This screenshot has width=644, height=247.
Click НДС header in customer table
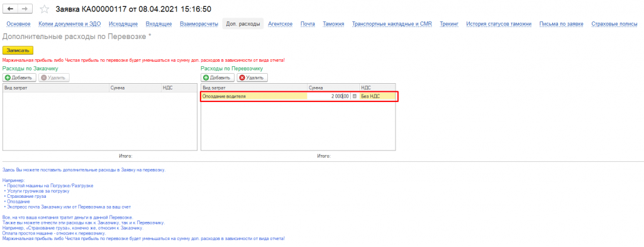coord(179,88)
